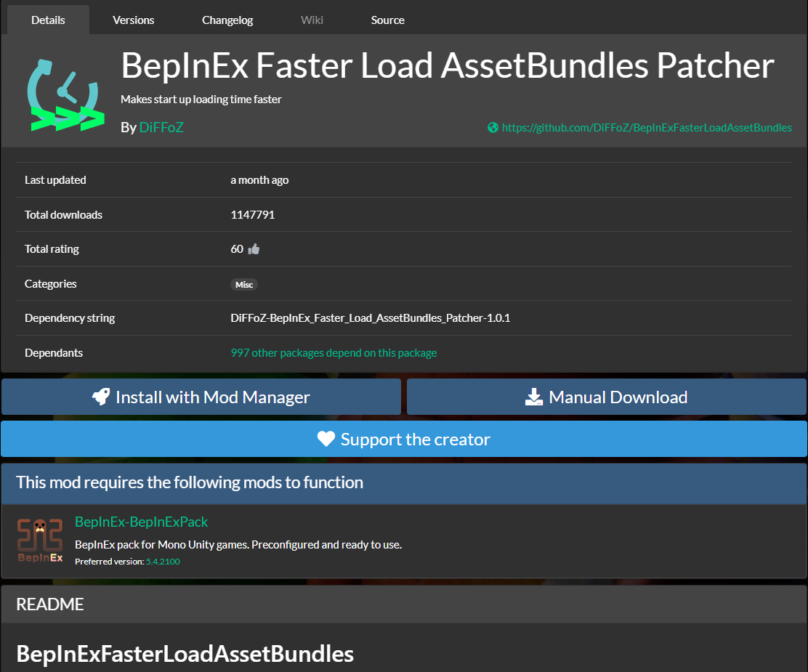Click the 'Categories' label
The height and width of the screenshot is (672, 808).
pyautogui.click(x=51, y=284)
